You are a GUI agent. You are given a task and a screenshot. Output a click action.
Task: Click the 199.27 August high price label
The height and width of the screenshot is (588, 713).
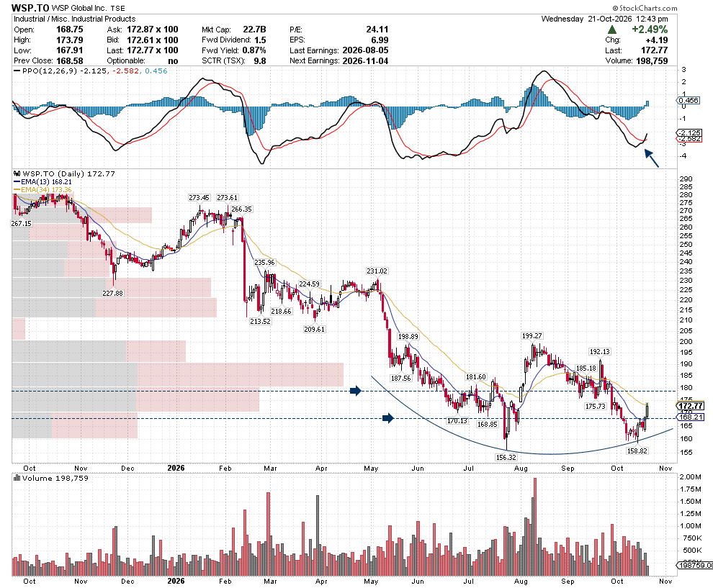[x=532, y=336]
